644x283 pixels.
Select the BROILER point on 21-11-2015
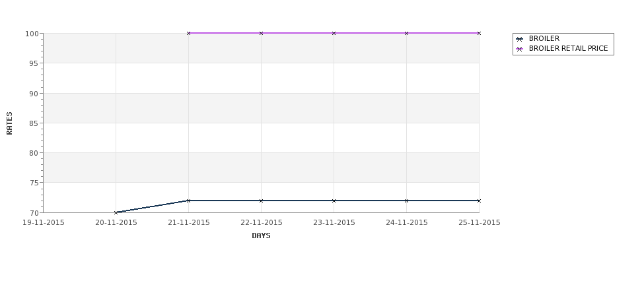188,201
